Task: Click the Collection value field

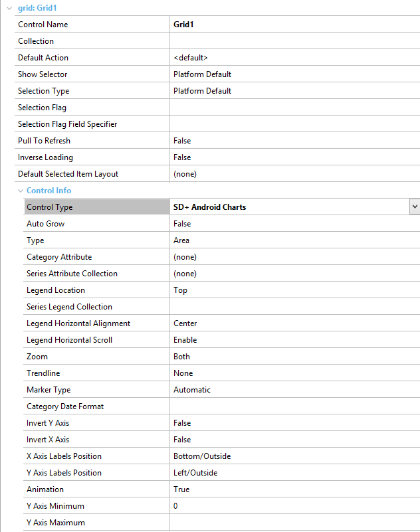Action: 294,41
